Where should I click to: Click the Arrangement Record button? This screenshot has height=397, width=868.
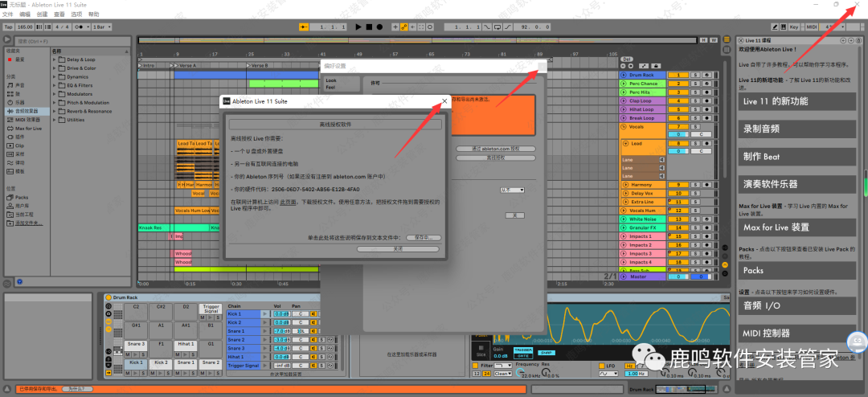click(379, 27)
